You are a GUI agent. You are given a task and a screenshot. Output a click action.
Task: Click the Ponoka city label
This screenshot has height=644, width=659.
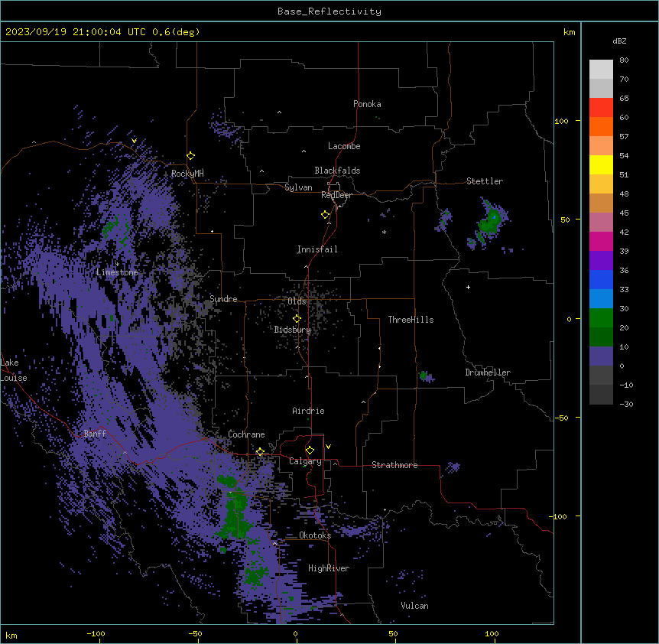pyautogui.click(x=367, y=104)
